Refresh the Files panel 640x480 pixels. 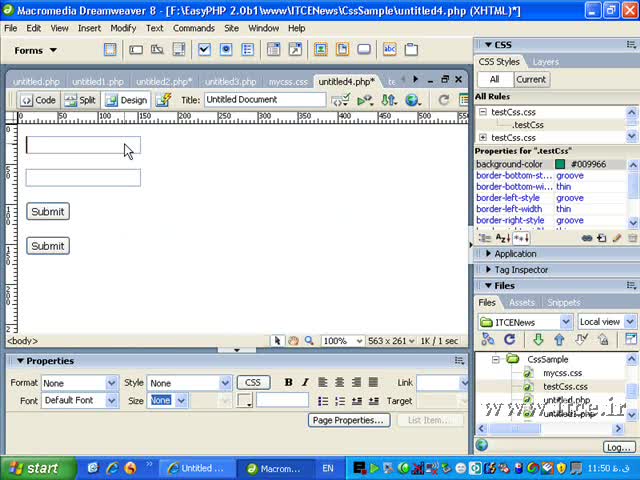coord(509,339)
